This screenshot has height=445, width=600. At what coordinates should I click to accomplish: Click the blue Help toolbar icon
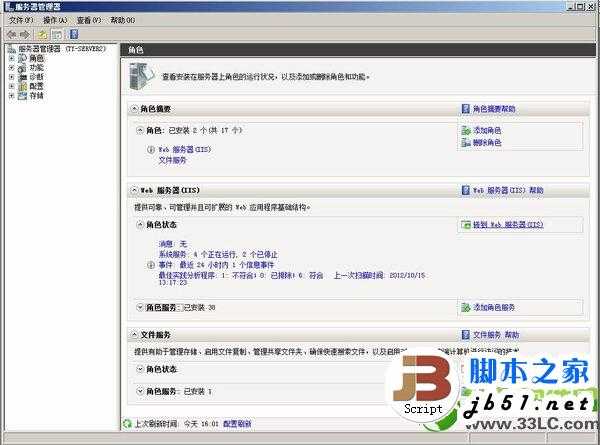tap(73, 34)
